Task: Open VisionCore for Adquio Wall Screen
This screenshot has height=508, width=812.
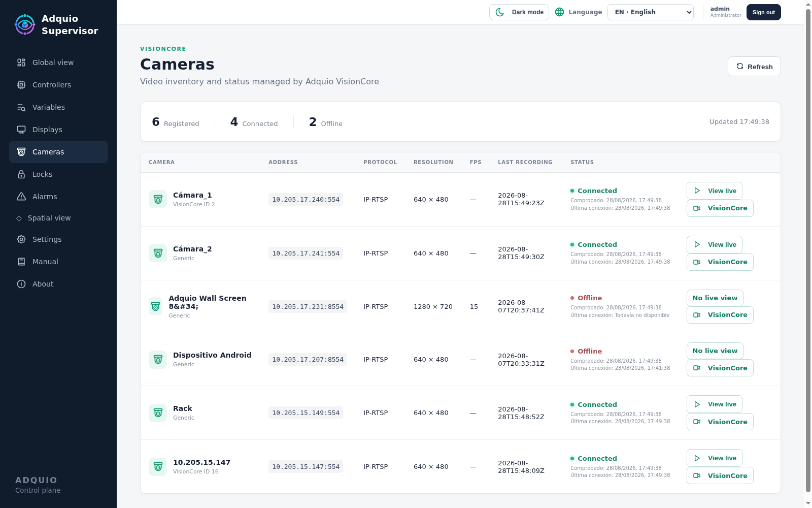Action: [x=720, y=315]
